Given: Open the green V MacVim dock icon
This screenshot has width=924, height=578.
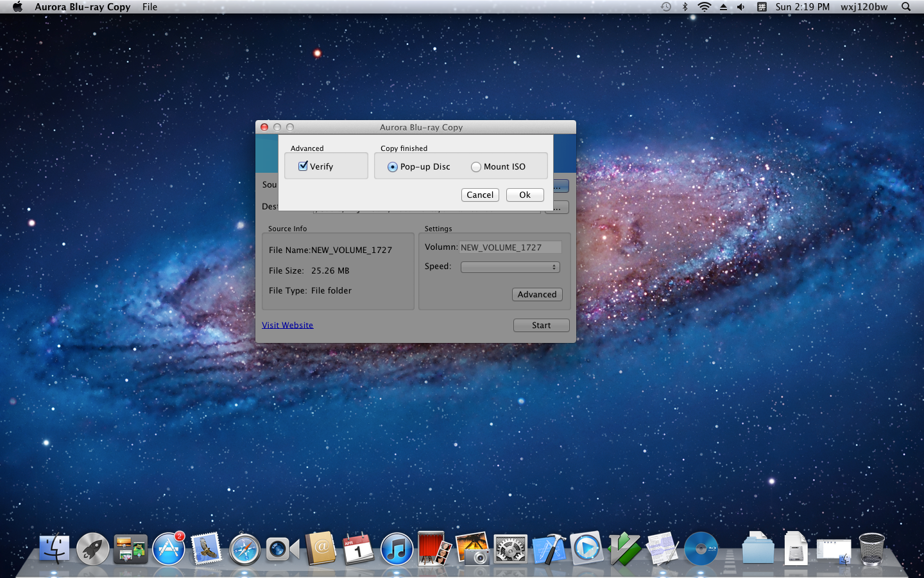Looking at the screenshot, I should coord(625,549).
